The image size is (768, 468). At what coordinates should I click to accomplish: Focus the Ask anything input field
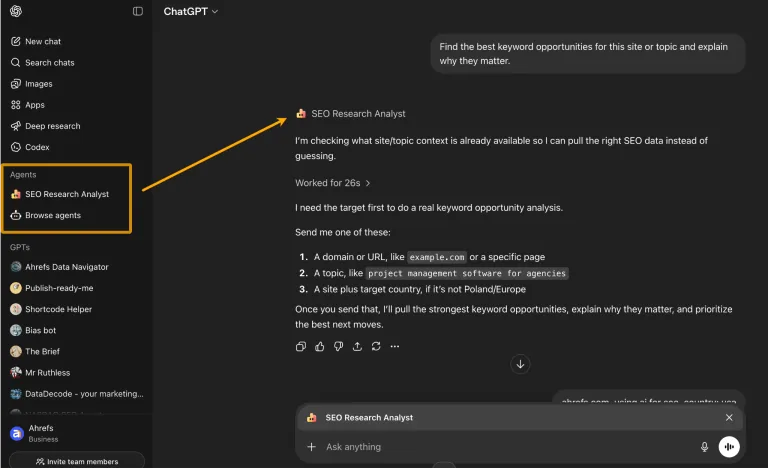[x=509, y=446]
